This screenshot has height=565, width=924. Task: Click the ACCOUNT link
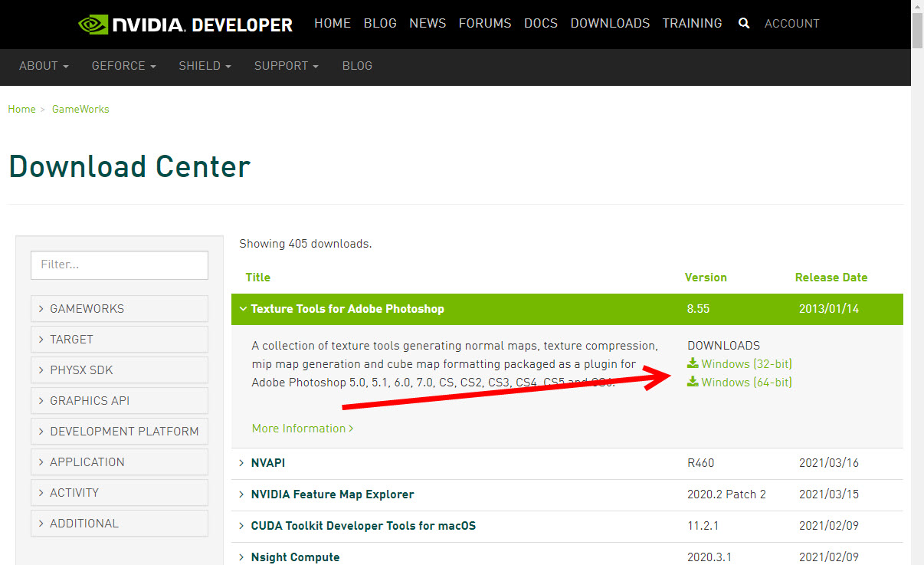[x=792, y=24]
